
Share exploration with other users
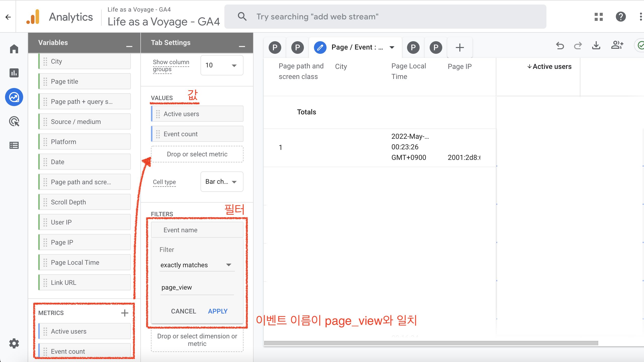pos(617,45)
